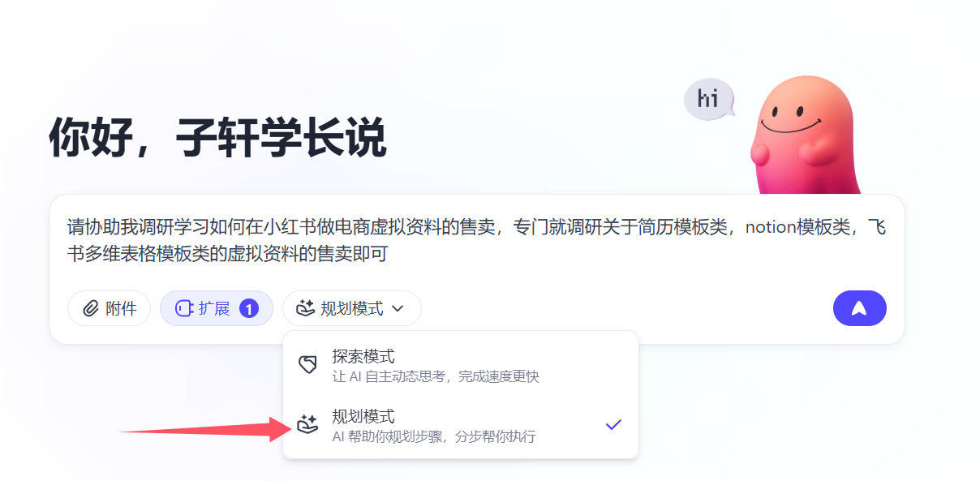Open the 附件 attachment button
980x481 pixels.
[x=121, y=308]
